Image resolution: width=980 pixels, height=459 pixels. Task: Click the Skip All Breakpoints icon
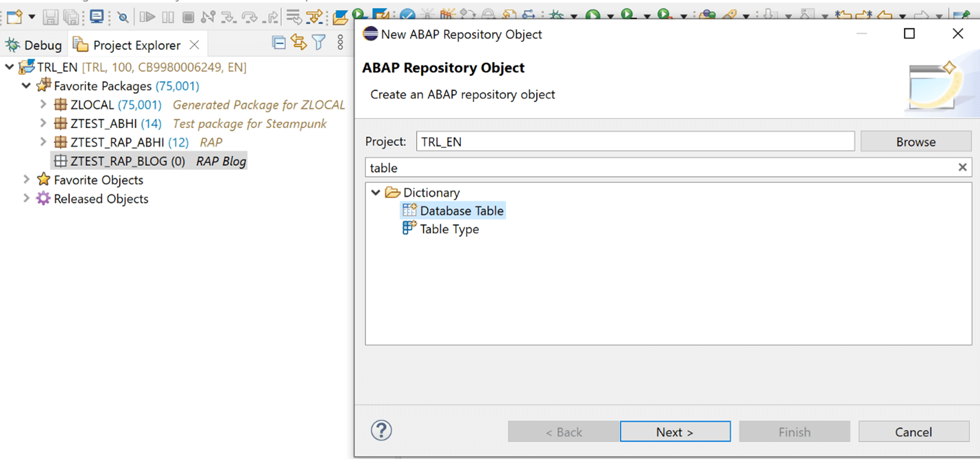(x=123, y=16)
